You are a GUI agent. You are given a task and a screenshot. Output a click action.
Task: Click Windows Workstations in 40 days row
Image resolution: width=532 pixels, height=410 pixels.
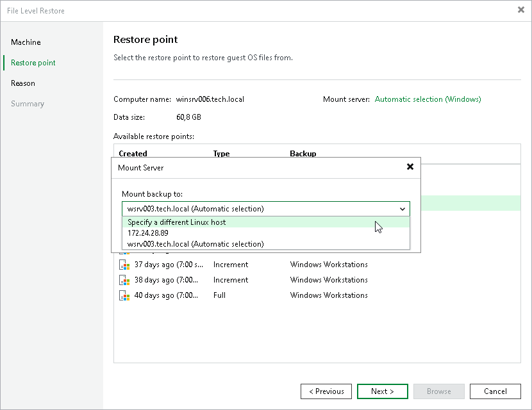[328, 295]
